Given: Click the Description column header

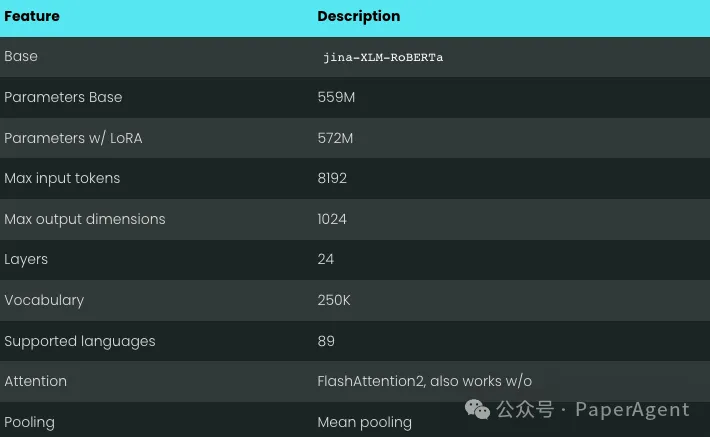Looking at the screenshot, I should pyautogui.click(x=358, y=16).
